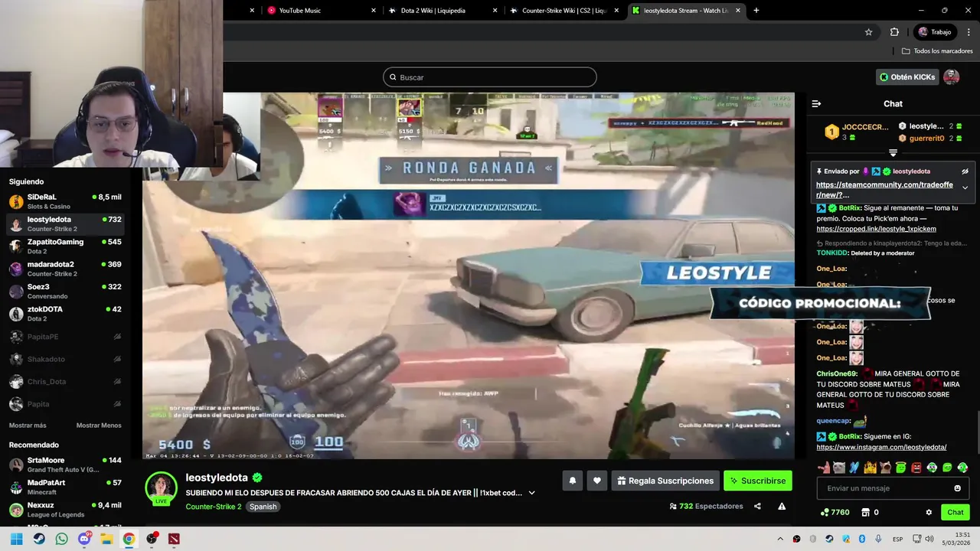Report stream warning icon
Viewport: 980px width, 551px height.
coord(782,506)
